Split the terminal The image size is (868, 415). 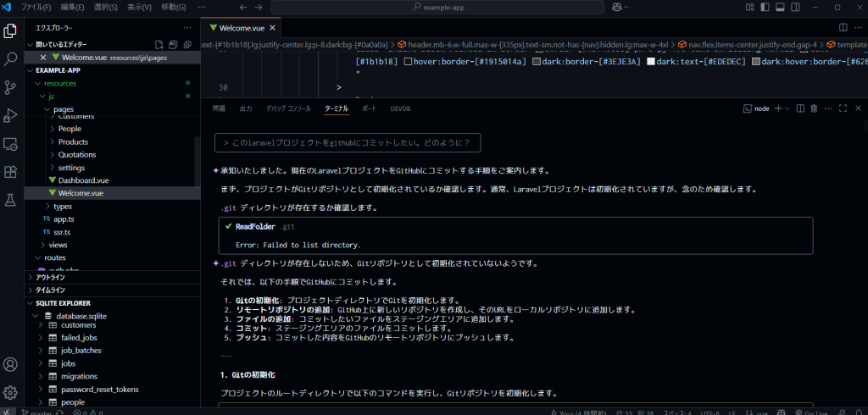[800, 108]
